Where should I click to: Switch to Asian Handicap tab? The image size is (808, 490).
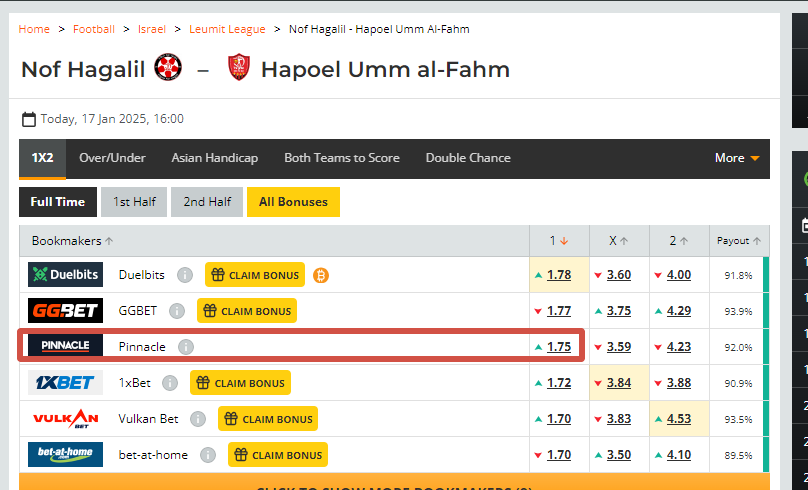(x=215, y=158)
